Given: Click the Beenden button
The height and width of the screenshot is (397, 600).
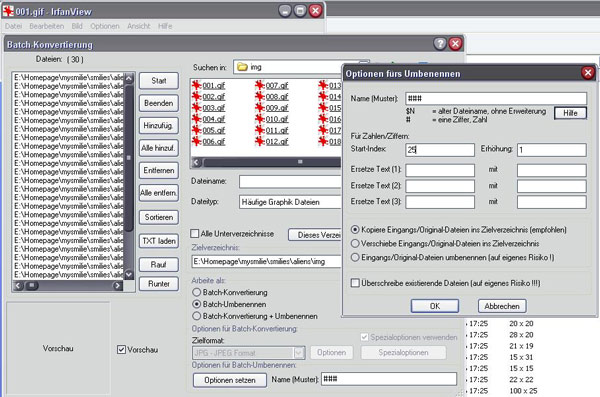Looking at the screenshot, I should point(158,103).
